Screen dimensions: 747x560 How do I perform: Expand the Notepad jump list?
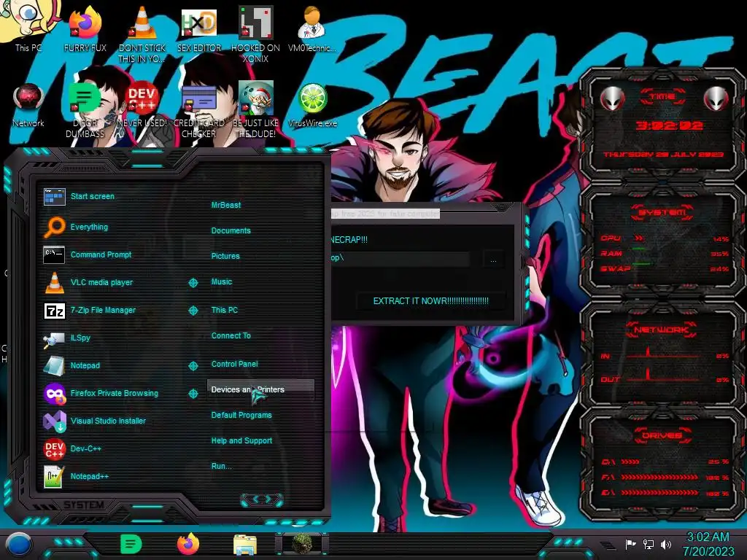(x=193, y=366)
